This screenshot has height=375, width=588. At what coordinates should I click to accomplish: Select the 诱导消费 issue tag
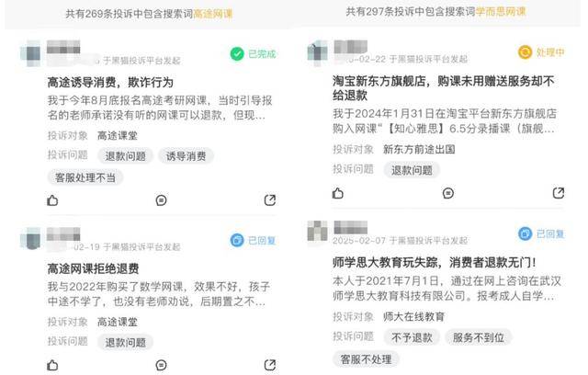click(x=186, y=156)
